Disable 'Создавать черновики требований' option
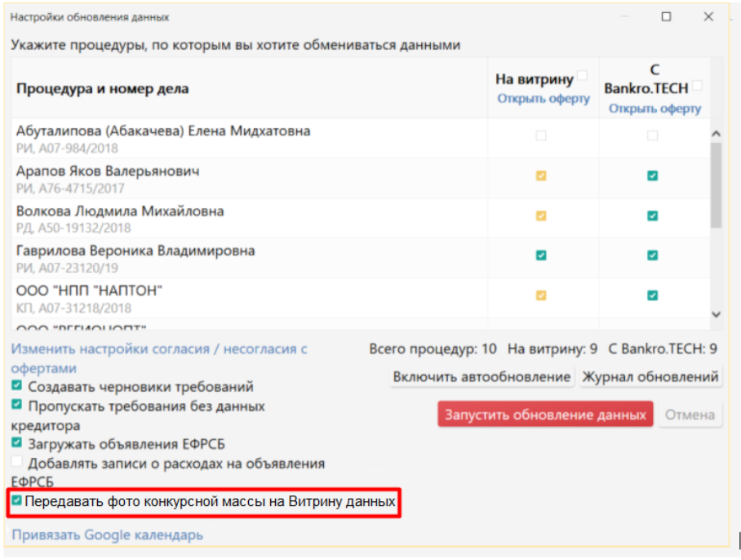The image size is (741, 560). [17, 385]
